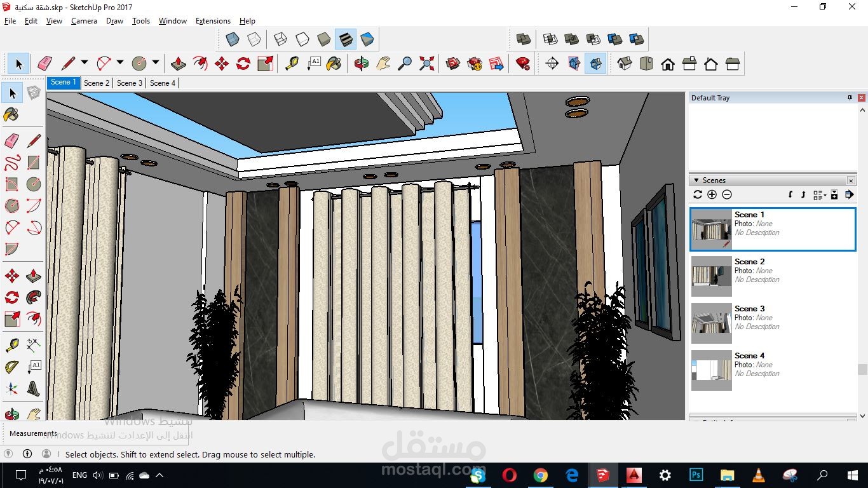Select the Dimension tool in the left palette

pos(34,345)
